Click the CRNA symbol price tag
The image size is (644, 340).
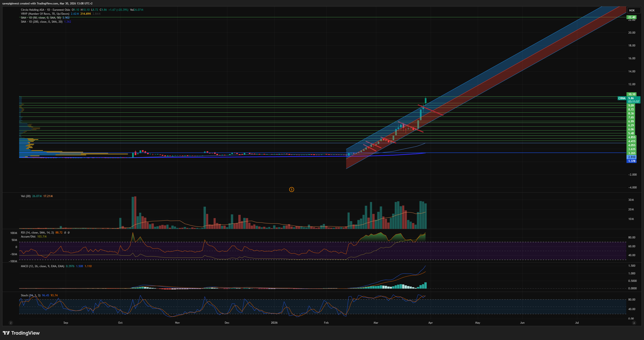622,98
